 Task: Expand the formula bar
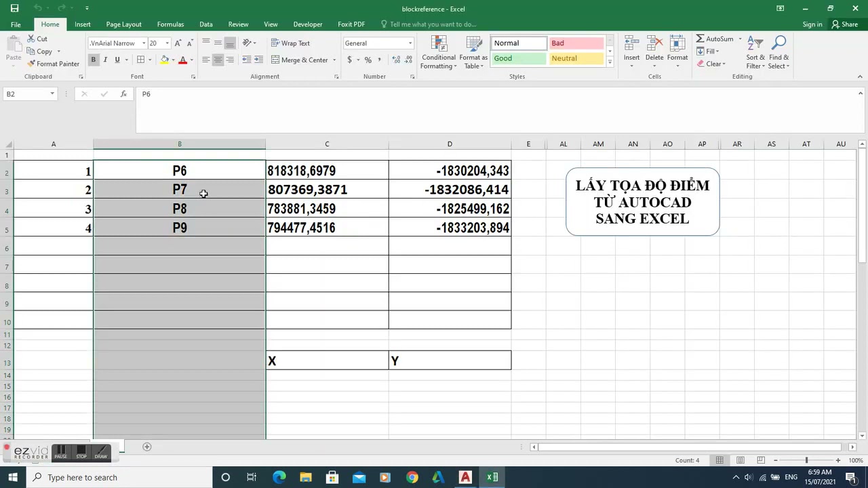click(861, 94)
